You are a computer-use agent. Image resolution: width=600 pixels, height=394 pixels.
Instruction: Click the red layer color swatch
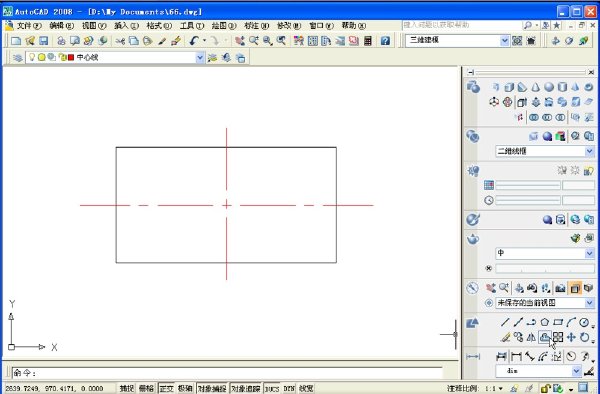click(x=71, y=57)
